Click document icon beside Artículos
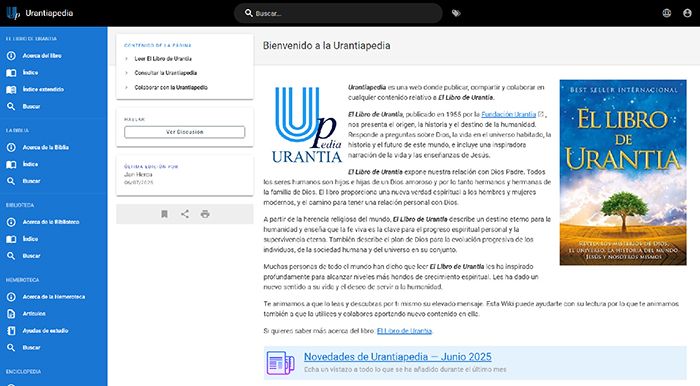The height and width of the screenshot is (386, 700). [11, 314]
